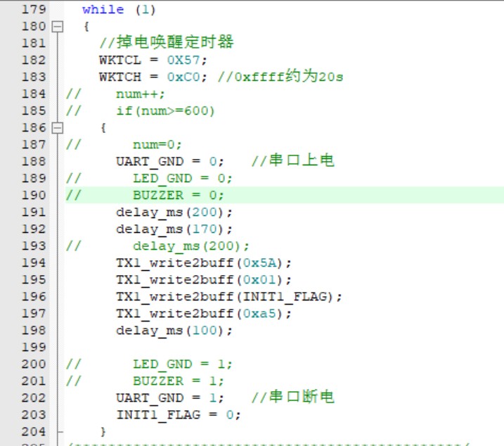Click the commented 'LED_GND = 1;' line
504x446 pixels.
[182, 364]
